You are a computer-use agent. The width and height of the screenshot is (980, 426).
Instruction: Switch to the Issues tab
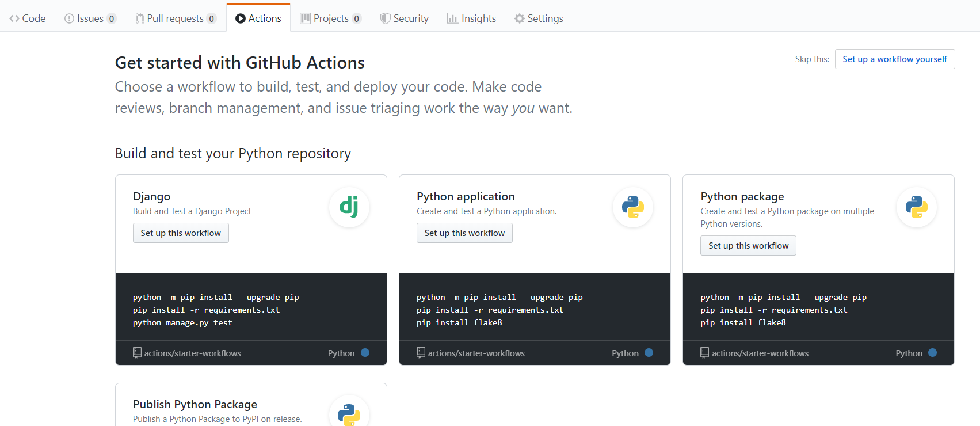[90, 18]
